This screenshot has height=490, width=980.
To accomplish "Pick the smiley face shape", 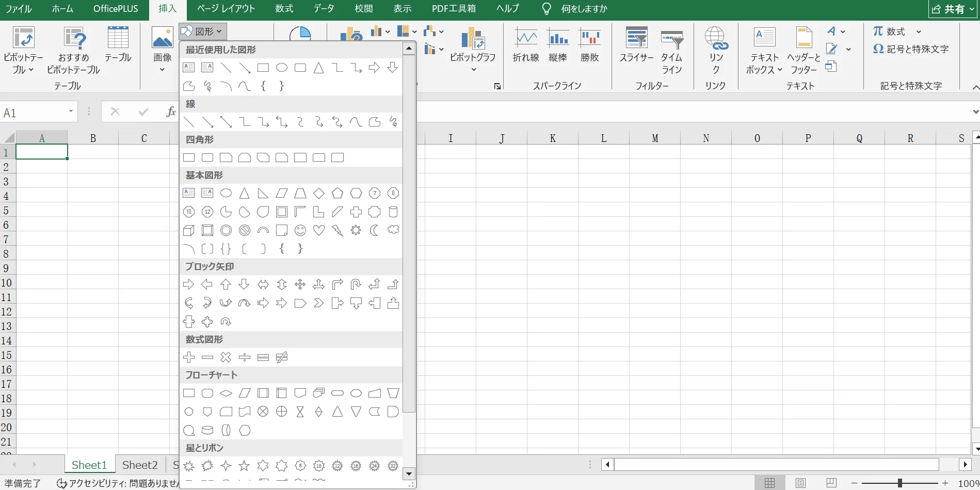I will 300,230.
